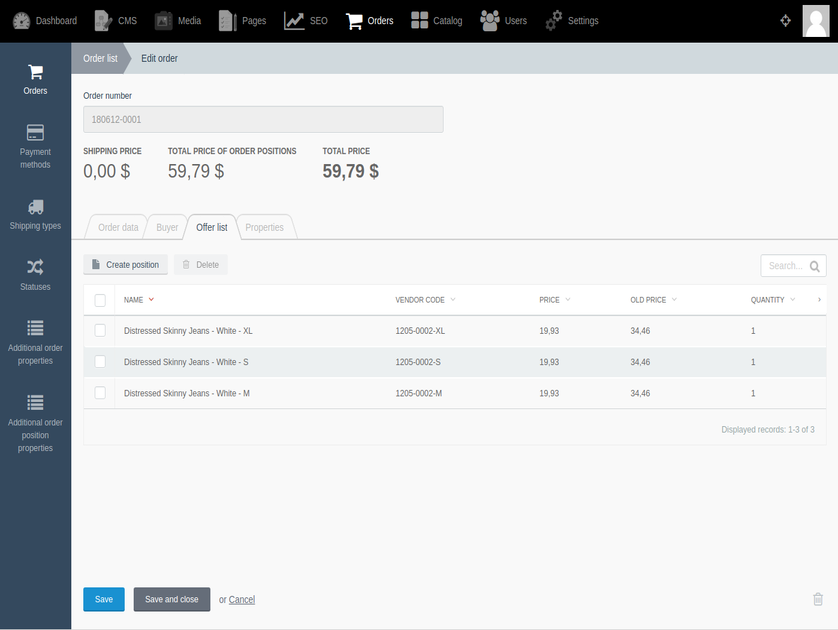
Task: Expand more columns chevron in table header
Action: 819,300
